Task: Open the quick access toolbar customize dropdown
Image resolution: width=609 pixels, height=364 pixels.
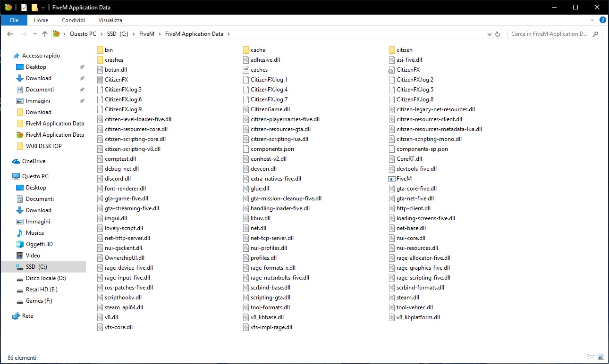Action: [43, 8]
